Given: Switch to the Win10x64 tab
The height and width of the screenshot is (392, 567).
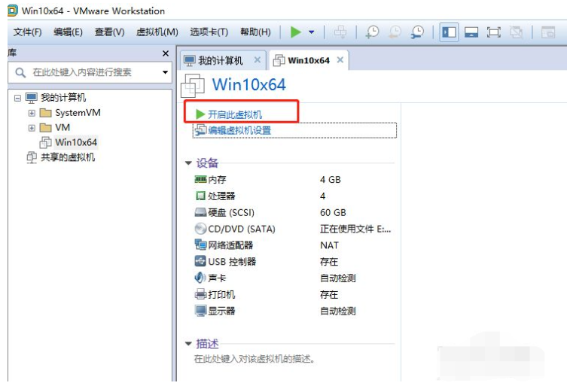Looking at the screenshot, I should pos(309,60).
